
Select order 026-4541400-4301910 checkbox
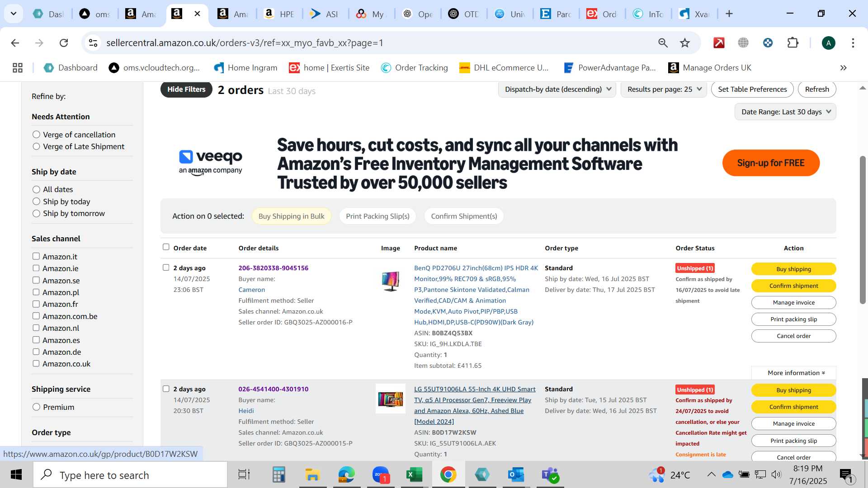[x=166, y=389]
